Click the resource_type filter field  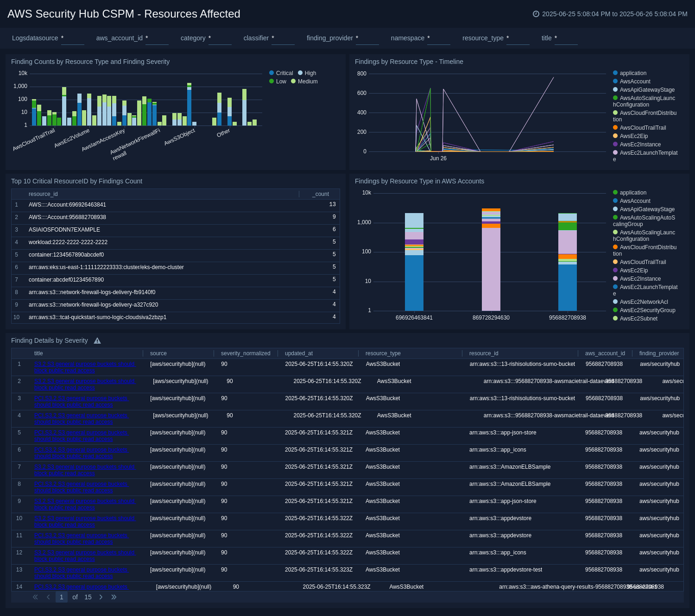[518, 38]
